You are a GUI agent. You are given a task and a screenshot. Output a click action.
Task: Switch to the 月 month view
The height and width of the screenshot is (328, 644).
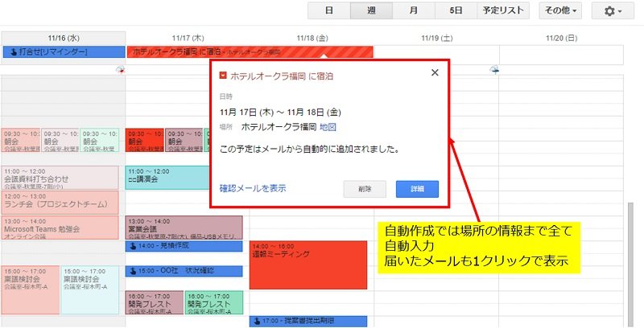(414, 10)
